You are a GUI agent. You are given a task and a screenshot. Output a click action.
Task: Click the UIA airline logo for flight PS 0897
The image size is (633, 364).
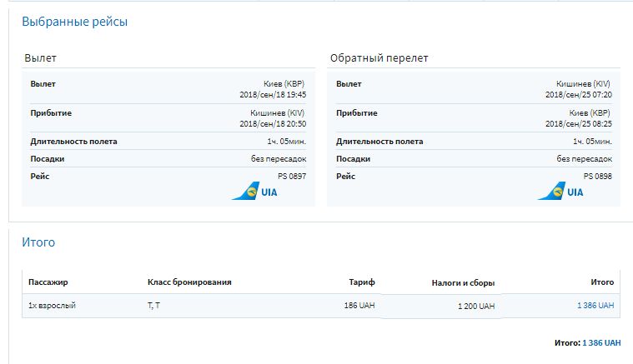(x=254, y=192)
